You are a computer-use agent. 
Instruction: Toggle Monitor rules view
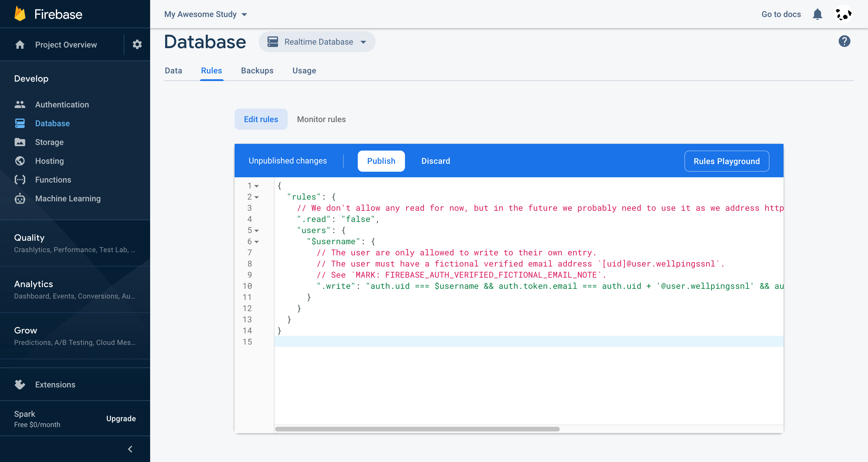click(321, 119)
